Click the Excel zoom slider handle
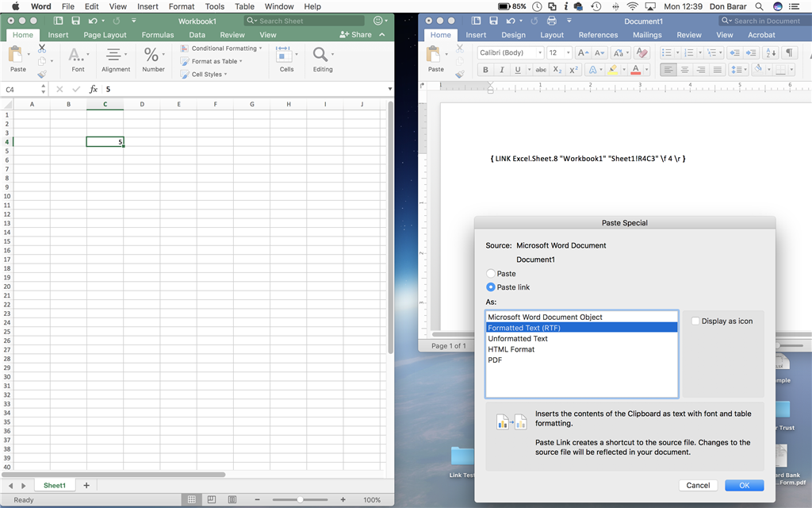Image resolution: width=812 pixels, height=508 pixels. click(300, 499)
